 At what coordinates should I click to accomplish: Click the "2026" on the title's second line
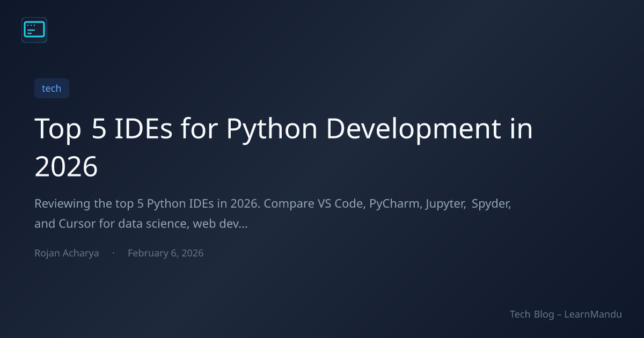click(66, 167)
